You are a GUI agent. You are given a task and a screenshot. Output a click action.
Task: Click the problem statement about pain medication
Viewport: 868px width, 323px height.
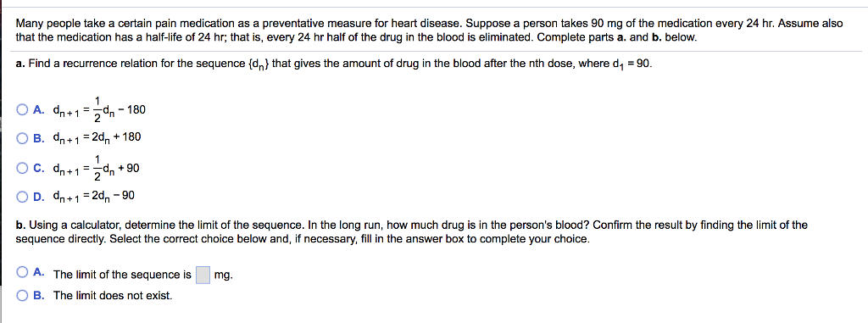click(429, 31)
